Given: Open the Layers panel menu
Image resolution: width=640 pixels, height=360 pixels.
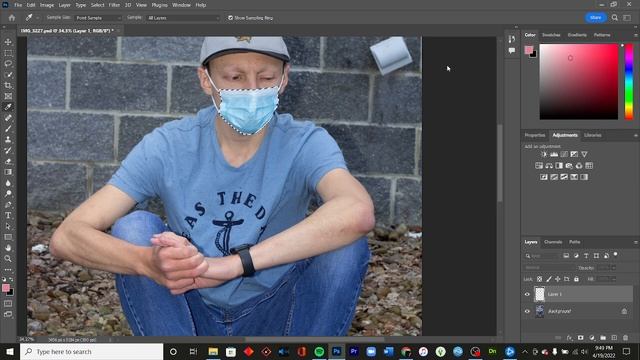Looking at the screenshot, I should (636, 242).
